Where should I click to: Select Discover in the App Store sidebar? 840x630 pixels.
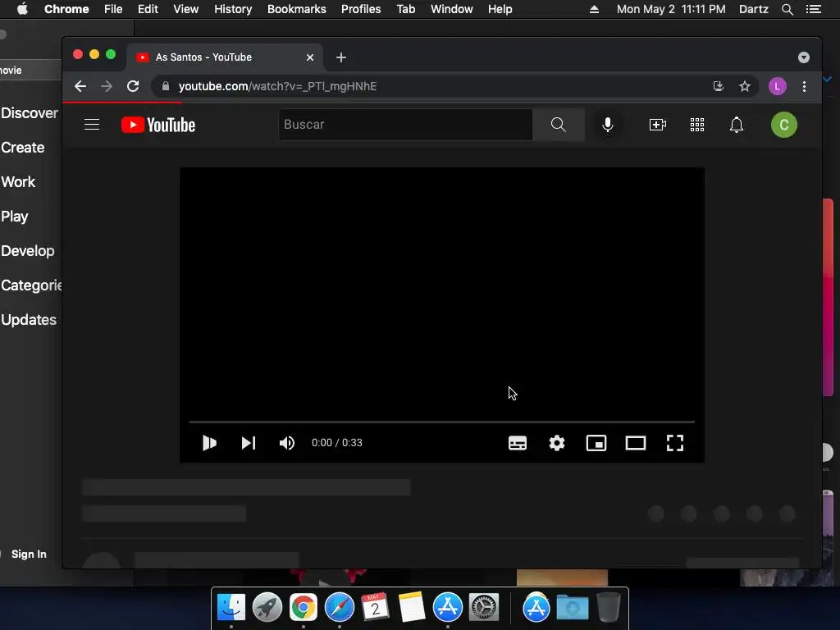tap(30, 113)
